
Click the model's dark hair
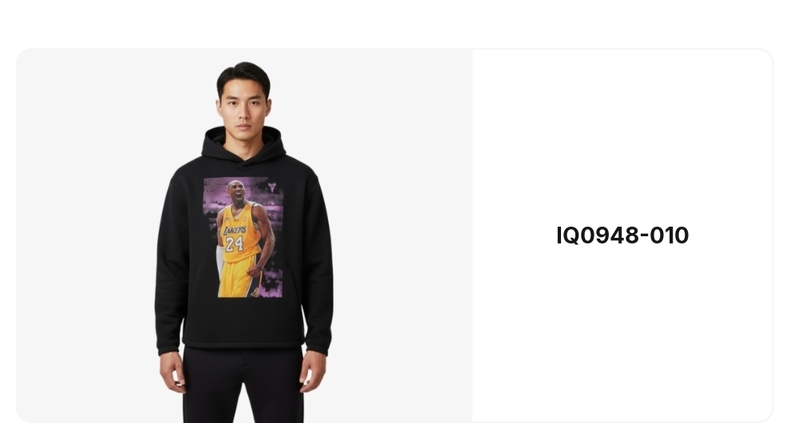[x=244, y=77]
